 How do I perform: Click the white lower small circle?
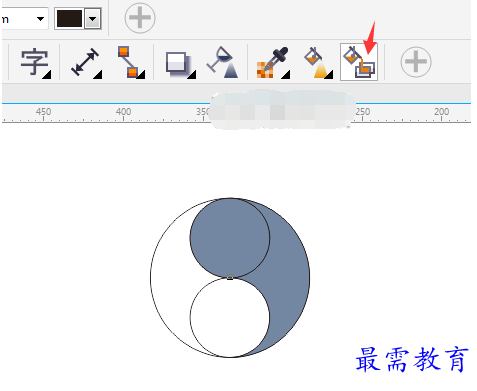click(x=230, y=317)
